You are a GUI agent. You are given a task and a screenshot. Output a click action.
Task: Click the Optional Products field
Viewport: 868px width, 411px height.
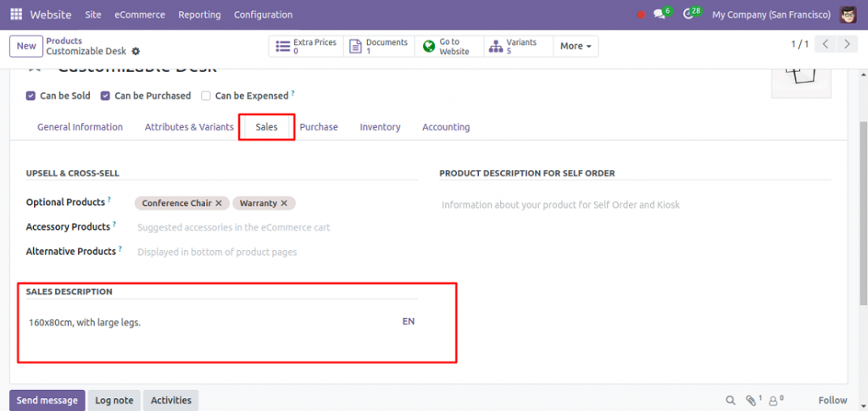click(276, 203)
